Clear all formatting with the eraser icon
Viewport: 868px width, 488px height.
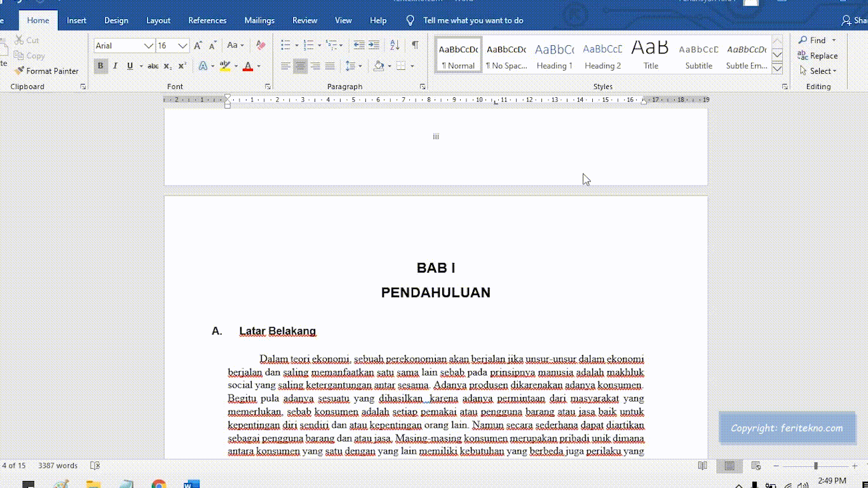pos(261,46)
